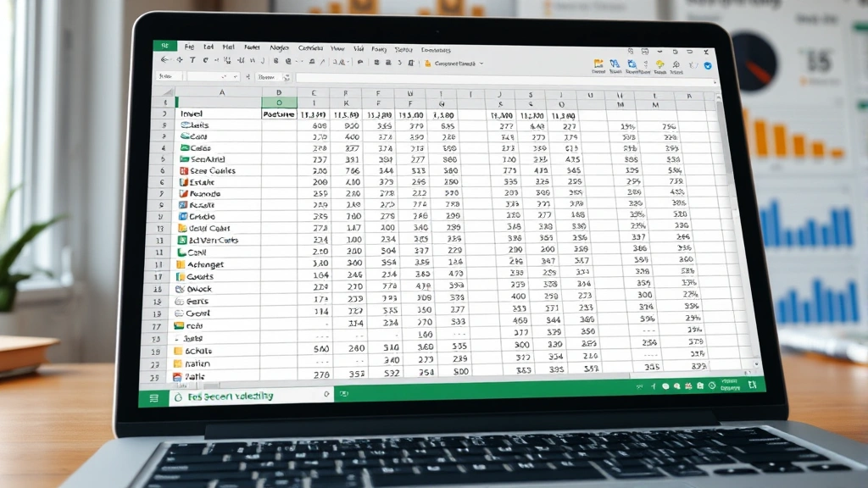Select the column A header
This screenshot has height=488, width=868.
click(x=222, y=92)
